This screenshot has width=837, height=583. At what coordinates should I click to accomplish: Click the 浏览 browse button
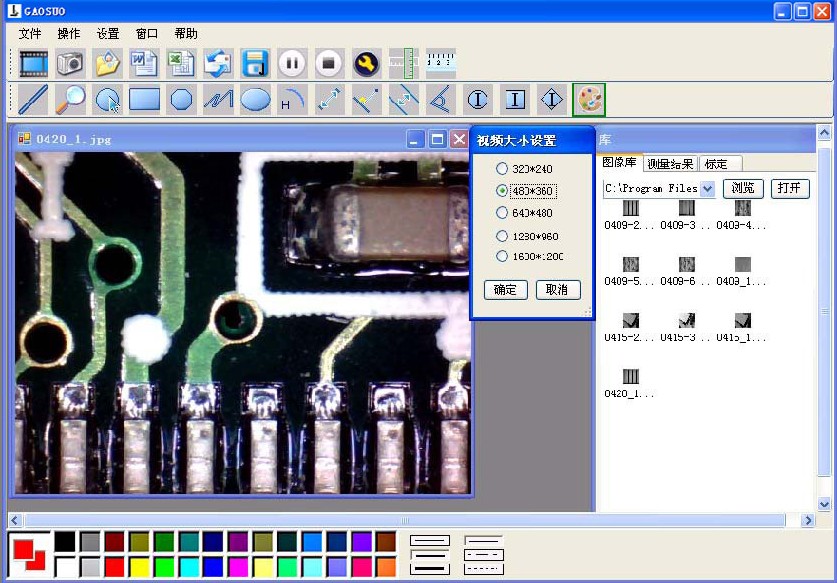click(743, 188)
